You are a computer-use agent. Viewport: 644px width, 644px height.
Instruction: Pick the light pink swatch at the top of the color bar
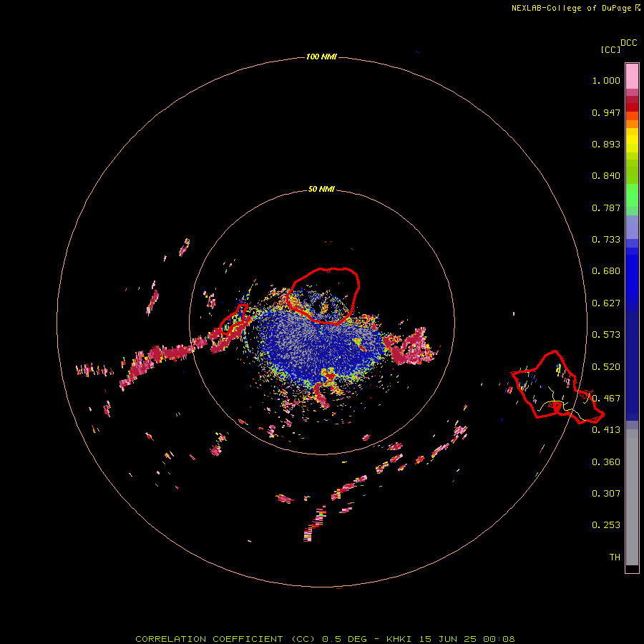(632, 77)
